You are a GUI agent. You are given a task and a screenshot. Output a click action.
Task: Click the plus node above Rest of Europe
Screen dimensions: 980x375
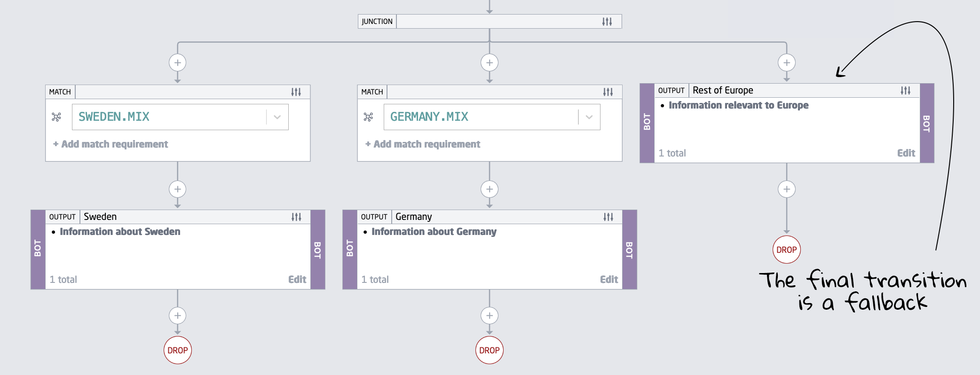click(x=787, y=62)
